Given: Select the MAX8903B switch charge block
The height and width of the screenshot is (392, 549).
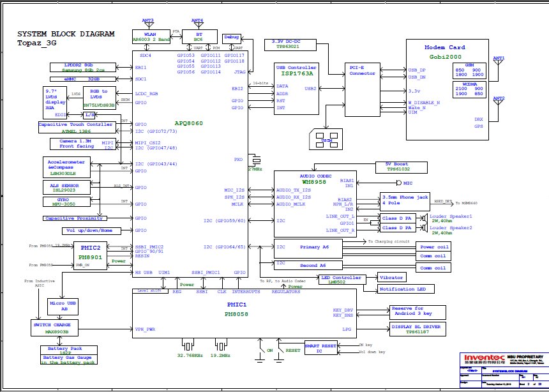Looking at the screenshot, I should pos(54,329).
